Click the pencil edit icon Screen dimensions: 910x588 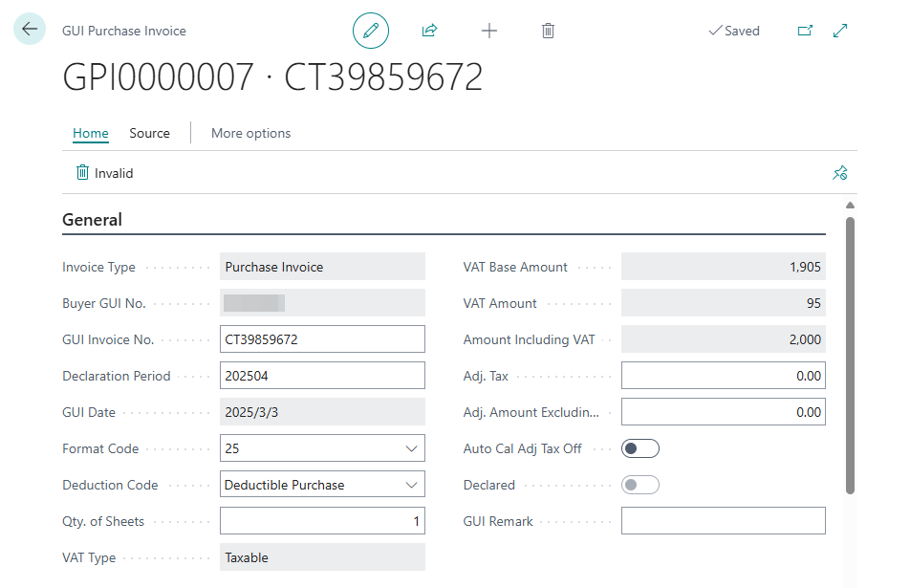point(371,31)
